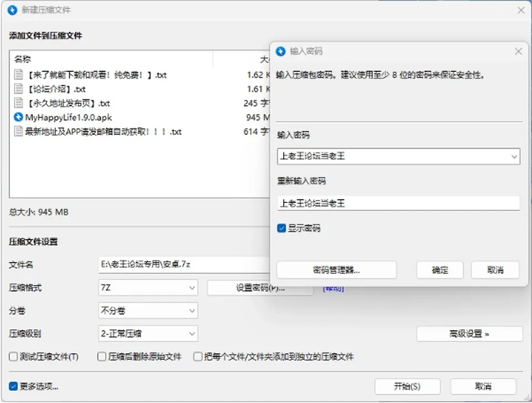Click the Bandizip logo in 新建压缩文件 title bar
532x403 pixels.
12,10
